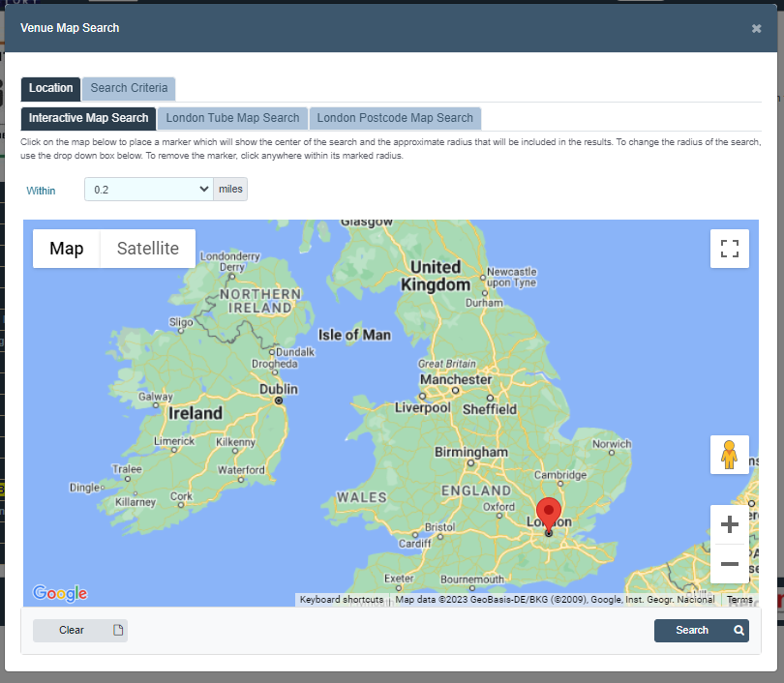This screenshot has width=784, height=683.
Task: Click Bournemouth on the map
Action: coord(472,579)
